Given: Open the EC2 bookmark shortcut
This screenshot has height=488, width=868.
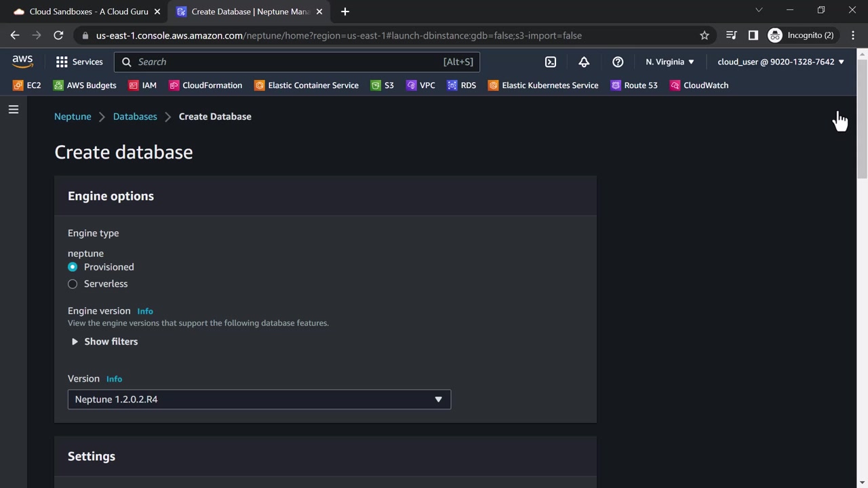Looking at the screenshot, I should pos(27,85).
